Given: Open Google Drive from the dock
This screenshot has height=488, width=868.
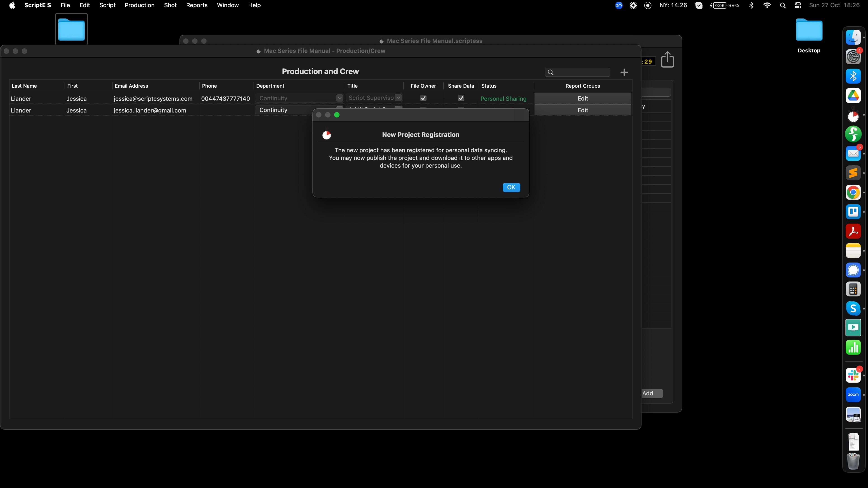Looking at the screenshot, I should [x=853, y=96].
